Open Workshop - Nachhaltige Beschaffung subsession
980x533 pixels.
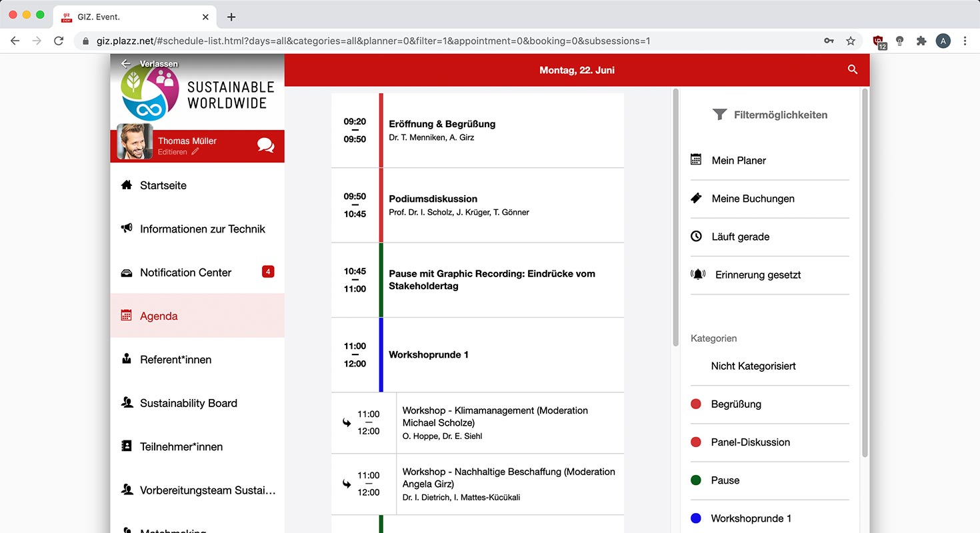[x=477, y=484]
